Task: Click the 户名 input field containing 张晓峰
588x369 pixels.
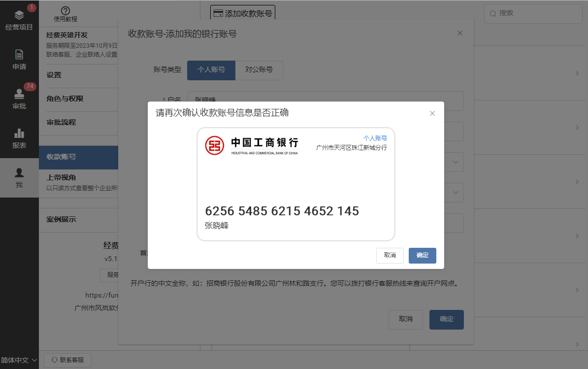Action: point(325,101)
